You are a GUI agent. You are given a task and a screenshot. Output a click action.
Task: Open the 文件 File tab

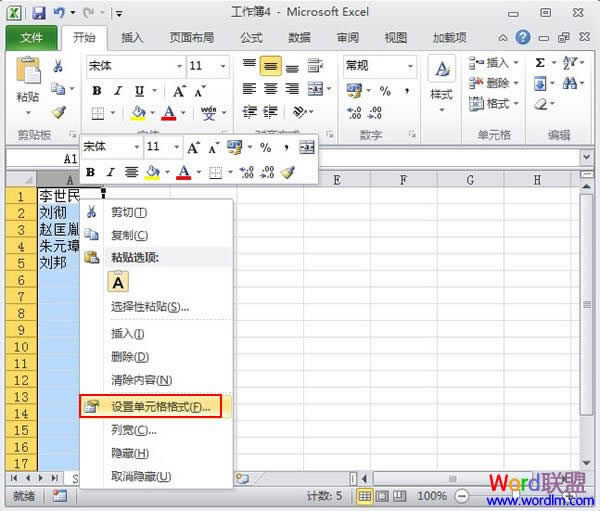point(32,38)
